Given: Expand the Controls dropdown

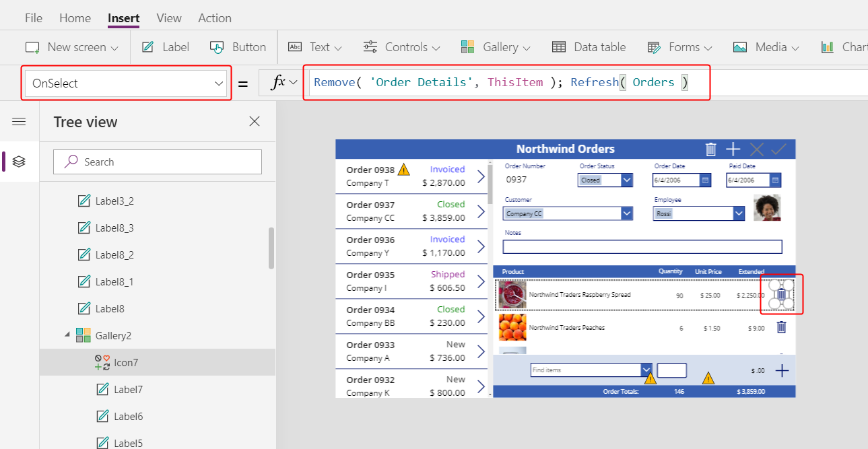Looking at the screenshot, I should point(402,47).
